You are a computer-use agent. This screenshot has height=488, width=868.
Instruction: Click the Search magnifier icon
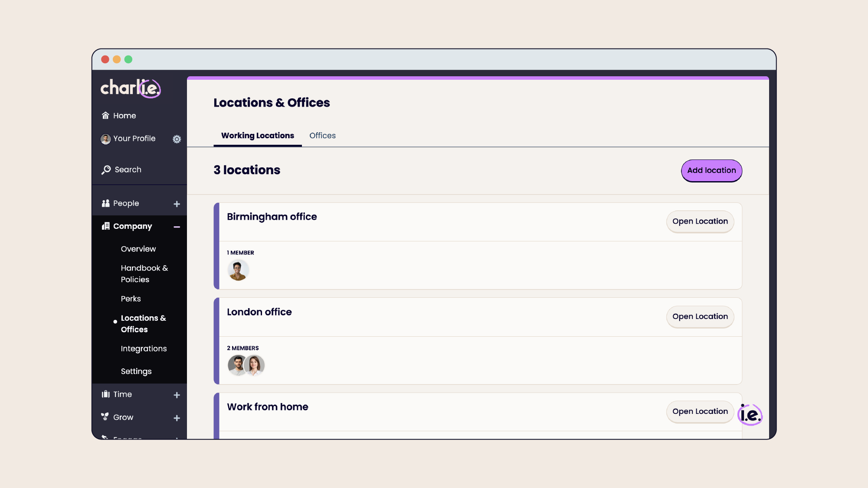point(106,170)
